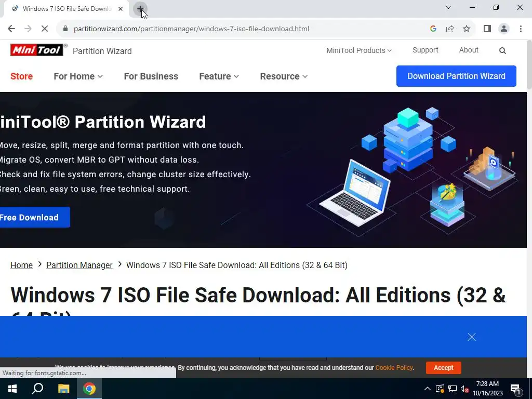Bookmark this tab with the star
The height and width of the screenshot is (399, 532).
467,29
